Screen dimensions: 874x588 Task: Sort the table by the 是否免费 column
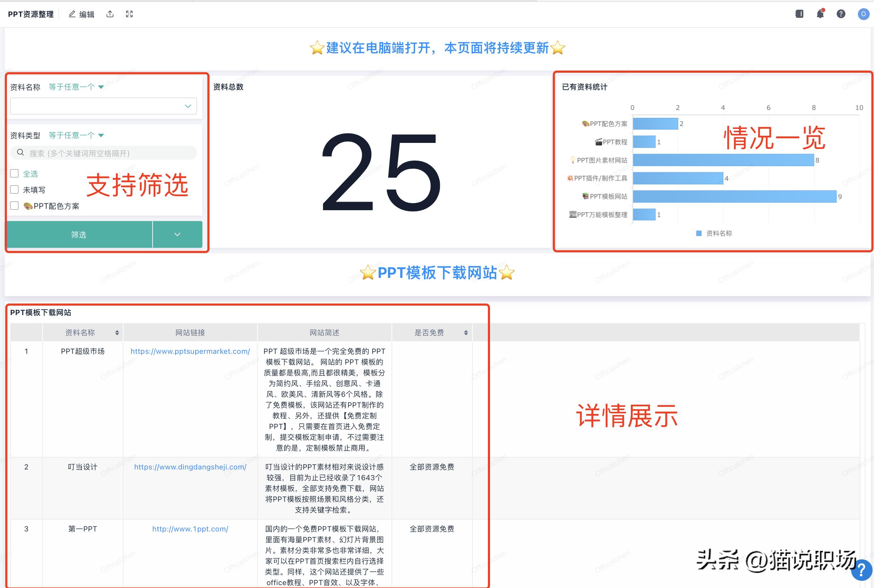coord(466,332)
